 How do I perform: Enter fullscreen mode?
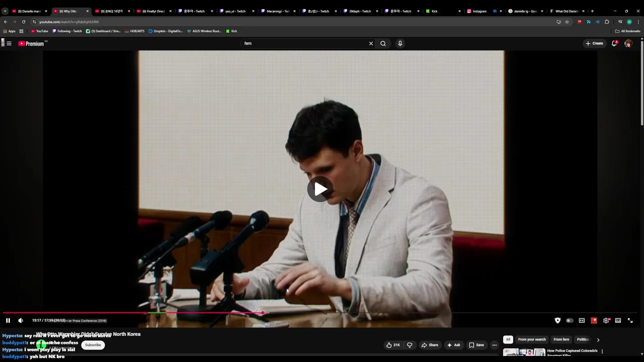(x=630, y=320)
